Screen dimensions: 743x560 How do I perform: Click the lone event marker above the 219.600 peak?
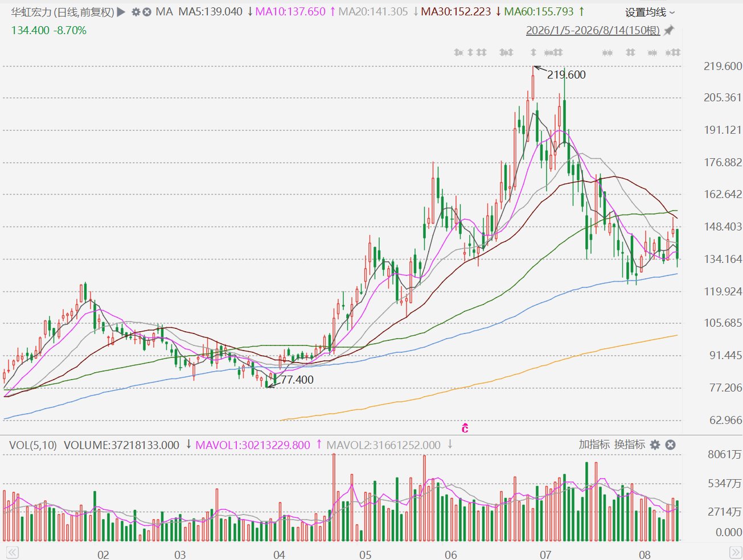pos(533,52)
